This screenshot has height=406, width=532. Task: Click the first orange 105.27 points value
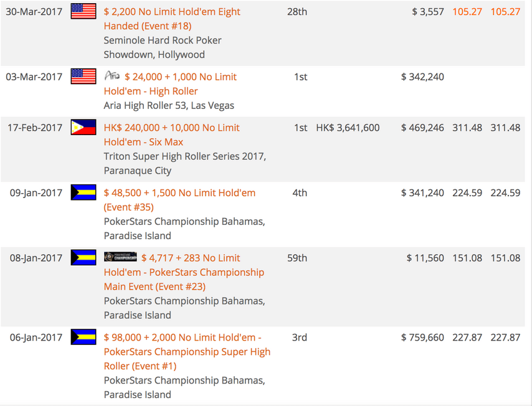point(467,12)
